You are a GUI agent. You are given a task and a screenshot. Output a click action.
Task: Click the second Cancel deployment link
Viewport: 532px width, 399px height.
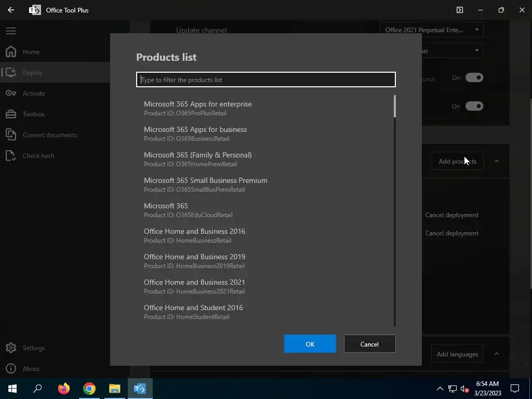tap(452, 233)
